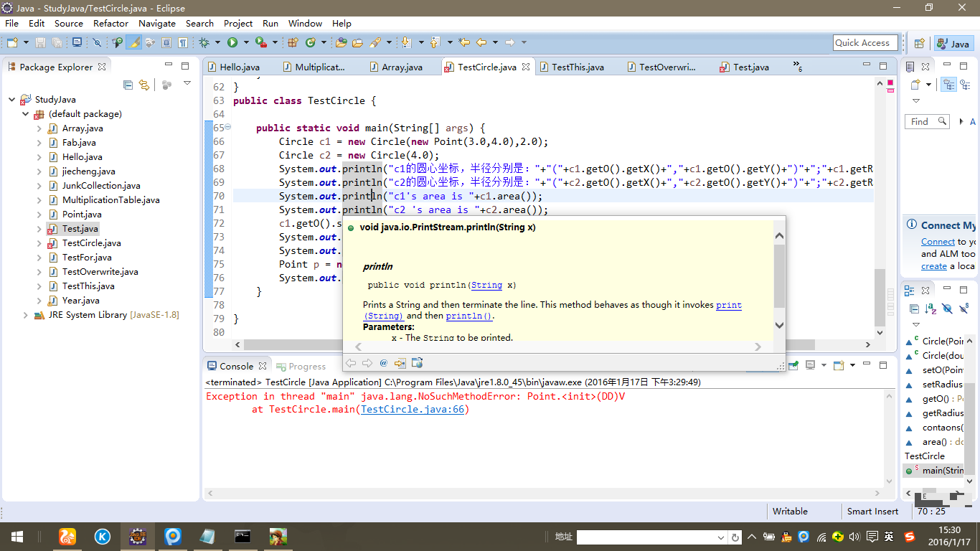Click the Connect link in Mylyn panel
Viewport: 980px width, 551px height.
(x=938, y=242)
